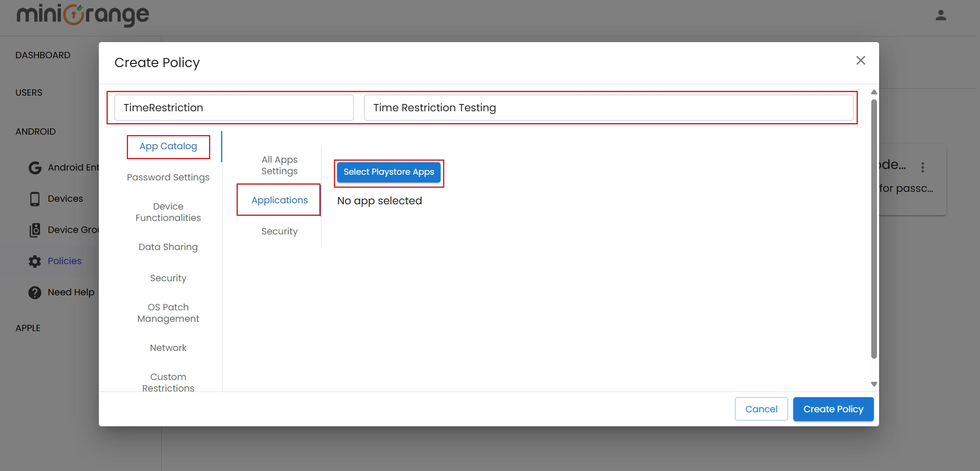Open the Apple section in sidebar
Image resolution: width=980 pixels, height=471 pixels.
coord(28,328)
